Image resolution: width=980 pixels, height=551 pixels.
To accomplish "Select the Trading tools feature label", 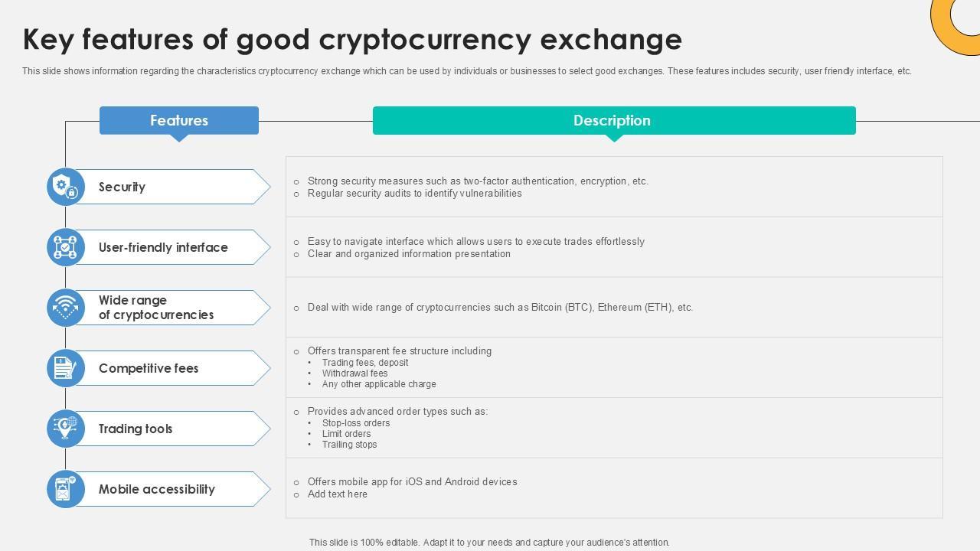I will (136, 429).
